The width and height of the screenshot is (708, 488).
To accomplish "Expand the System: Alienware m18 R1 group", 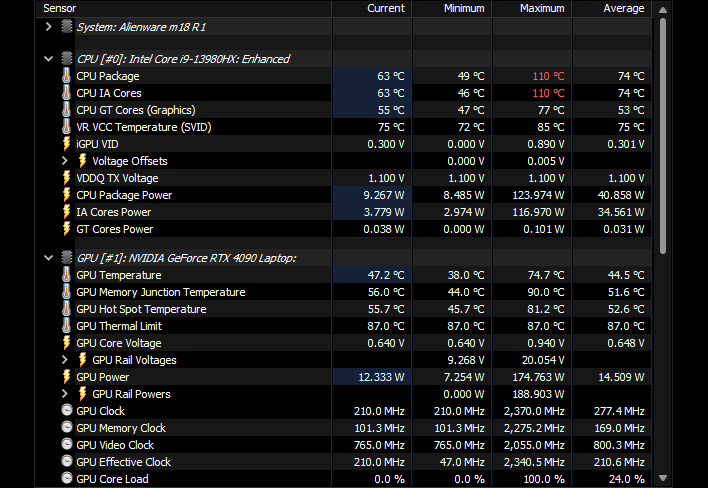I will tap(49, 27).
